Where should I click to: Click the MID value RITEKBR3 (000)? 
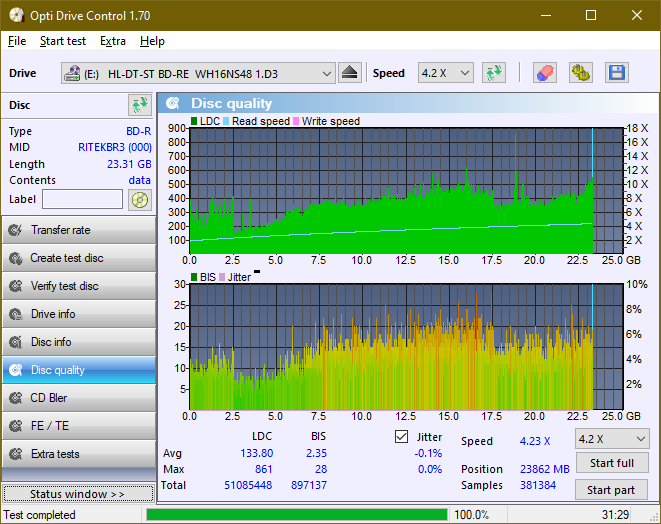pyautogui.click(x=115, y=147)
